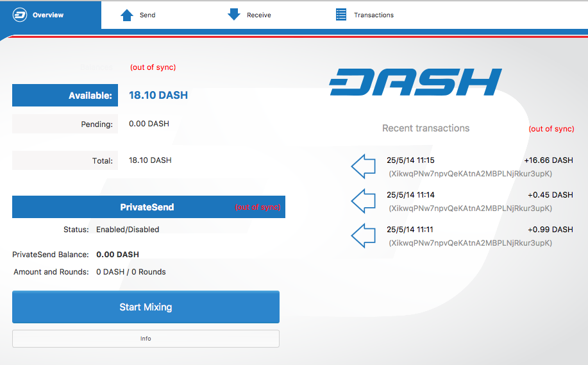
Task: Click the pending value 0.00 DASH
Action: (149, 124)
